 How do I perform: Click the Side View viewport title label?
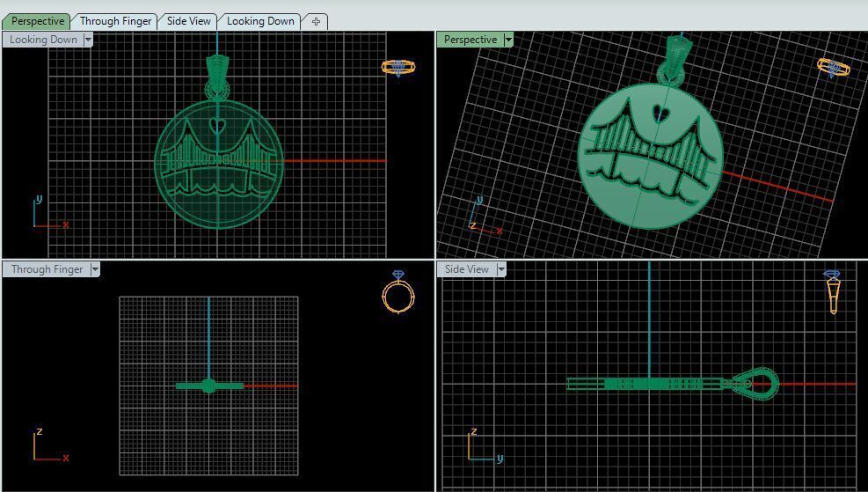[466, 269]
